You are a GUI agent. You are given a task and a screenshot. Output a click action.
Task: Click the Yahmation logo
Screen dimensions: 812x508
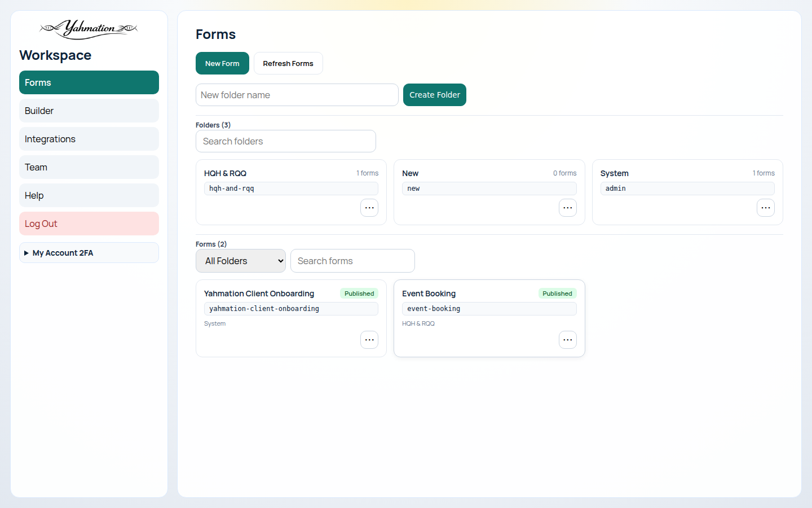[x=88, y=29]
